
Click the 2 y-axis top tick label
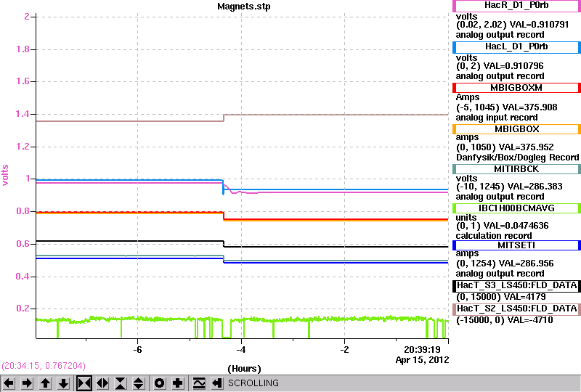click(27, 17)
